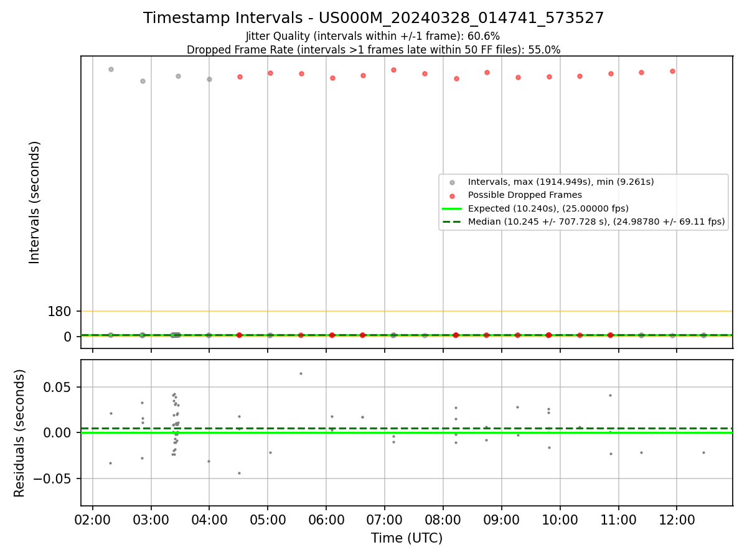747x560 pixels.
Task: Click the red Possible Dropped Frames legend marker
Action: 453,195
